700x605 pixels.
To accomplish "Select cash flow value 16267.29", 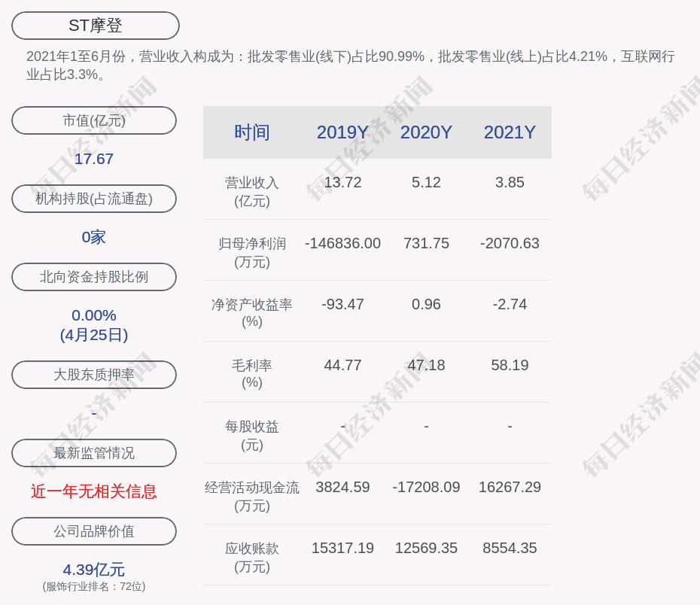I will (510, 487).
